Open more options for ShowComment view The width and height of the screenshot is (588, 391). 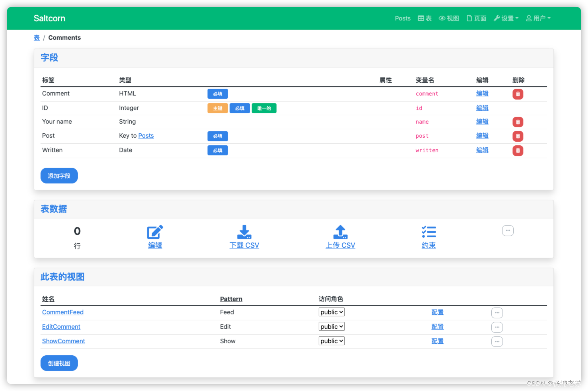click(497, 342)
